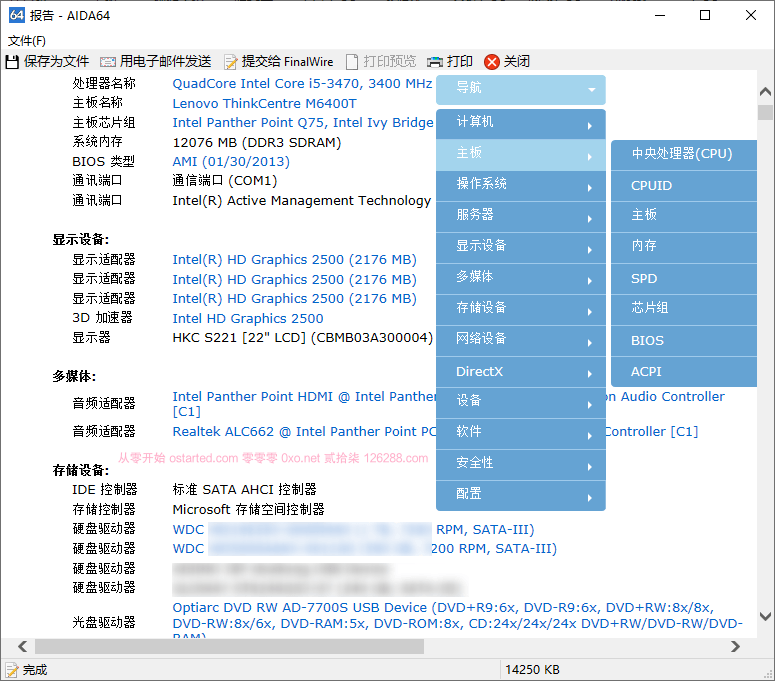Click the HKC S221 monitor entry
This screenshot has height=681, width=775.
click(302, 338)
